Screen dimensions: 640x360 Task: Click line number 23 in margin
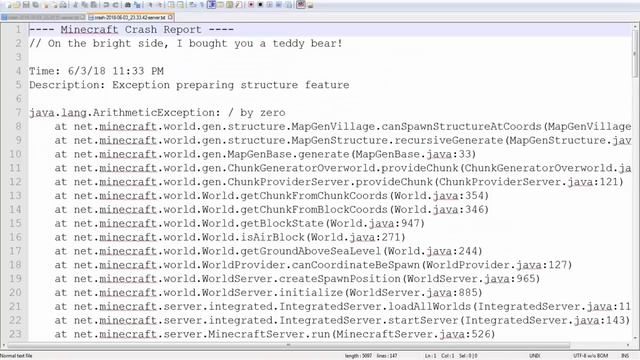pos(15,334)
